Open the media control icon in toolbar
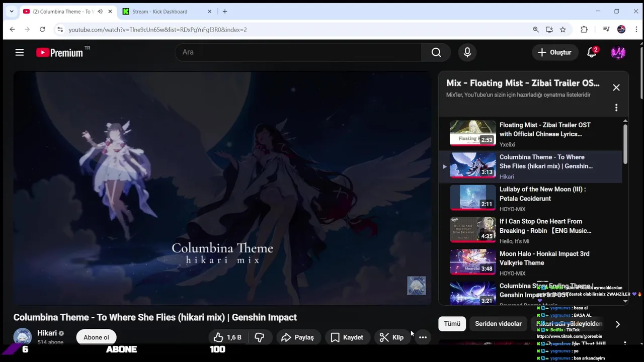Image resolution: width=644 pixels, height=362 pixels. point(606,30)
